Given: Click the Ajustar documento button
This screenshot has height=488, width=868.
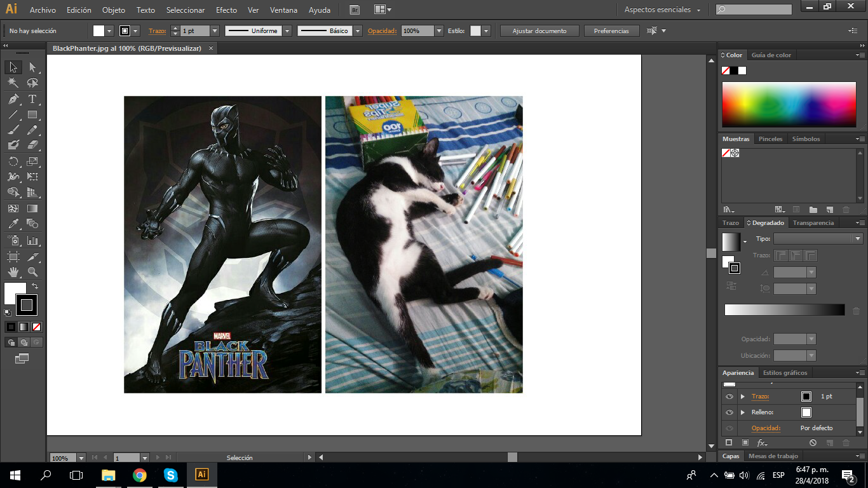Looking at the screenshot, I should pyautogui.click(x=539, y=30).
